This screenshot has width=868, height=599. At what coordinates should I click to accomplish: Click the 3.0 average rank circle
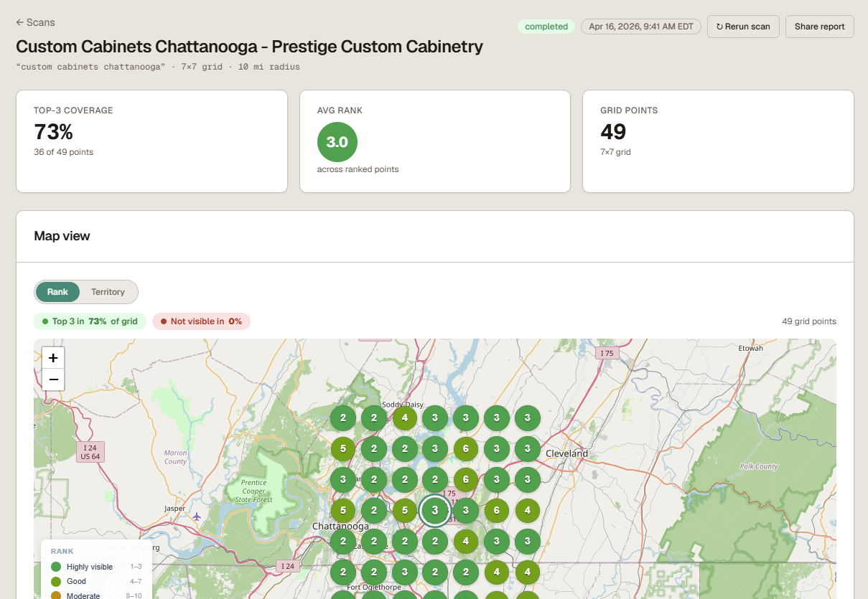pyautogui.click(x=337, y=142)
